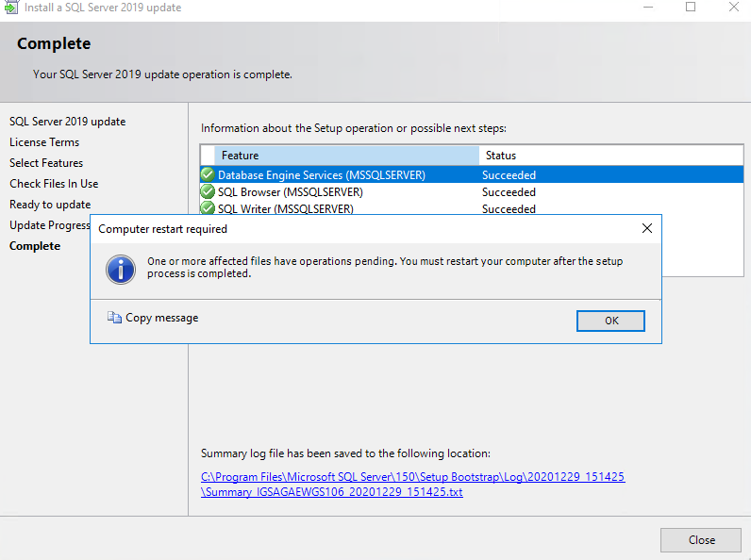Image resolution: width=751 pixels, height=560 pixels.
Task: Click the Copy message text link
Action: [162, 318]
